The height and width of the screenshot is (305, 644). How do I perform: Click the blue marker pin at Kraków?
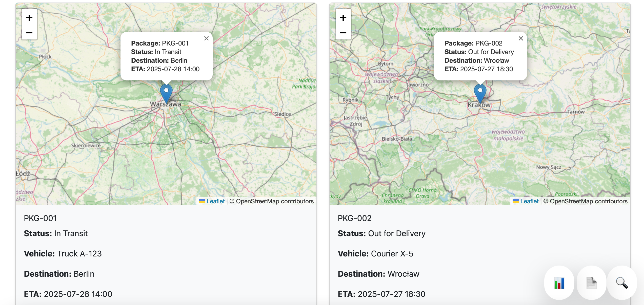coord(480,93)
